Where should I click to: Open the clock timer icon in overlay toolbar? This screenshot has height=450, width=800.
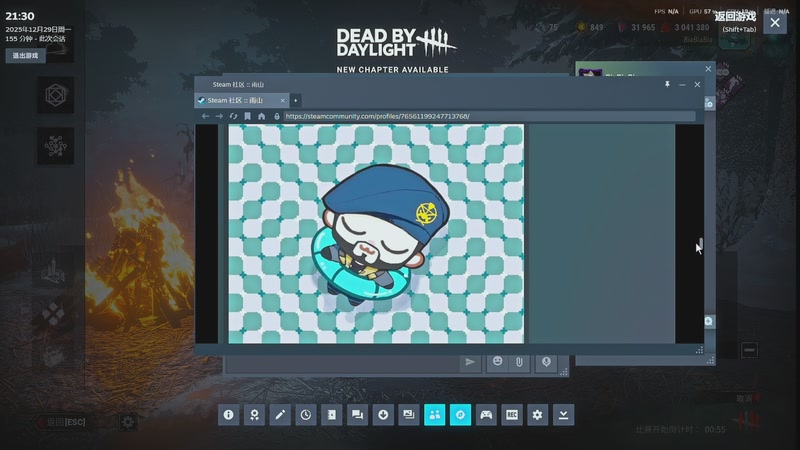[306, 415]
